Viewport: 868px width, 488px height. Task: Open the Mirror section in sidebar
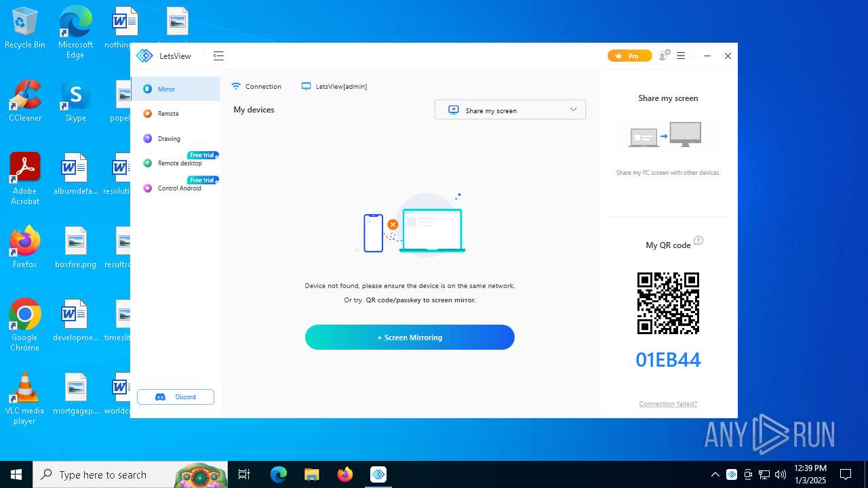[x=176, y=89]
